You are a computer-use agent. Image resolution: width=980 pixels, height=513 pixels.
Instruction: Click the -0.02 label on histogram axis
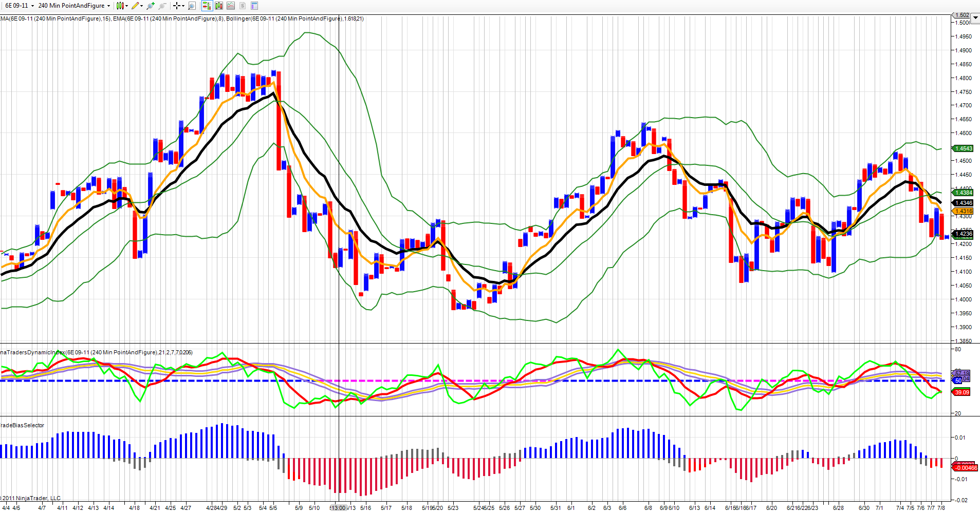[x=960, y=500]
